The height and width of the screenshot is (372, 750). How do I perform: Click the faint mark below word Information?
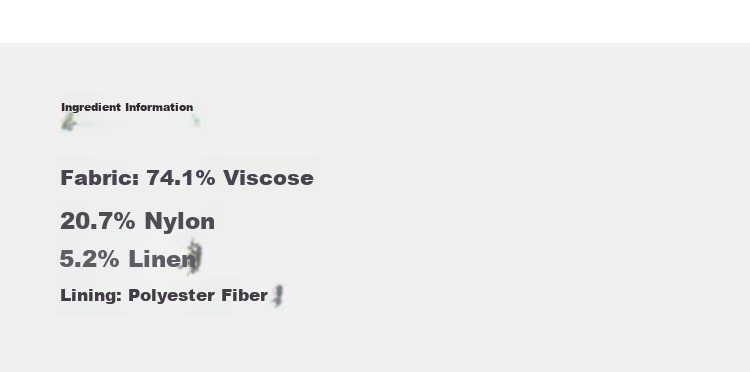196,120
